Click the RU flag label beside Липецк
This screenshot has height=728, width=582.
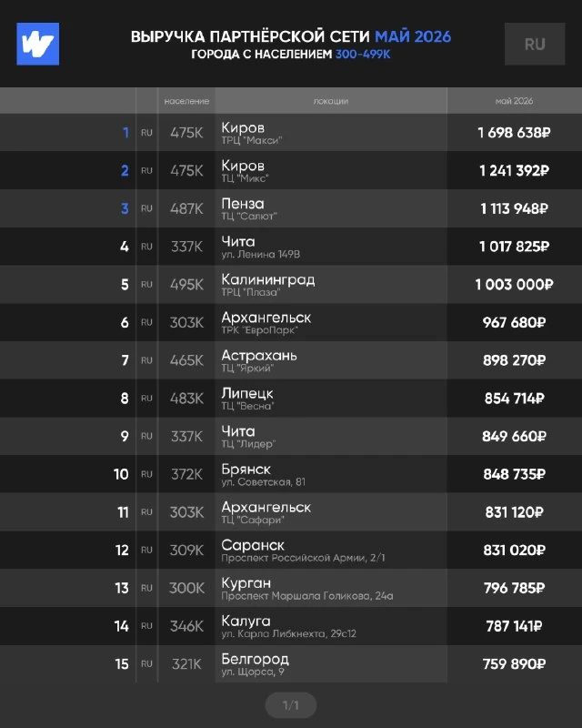click(146, 399)
